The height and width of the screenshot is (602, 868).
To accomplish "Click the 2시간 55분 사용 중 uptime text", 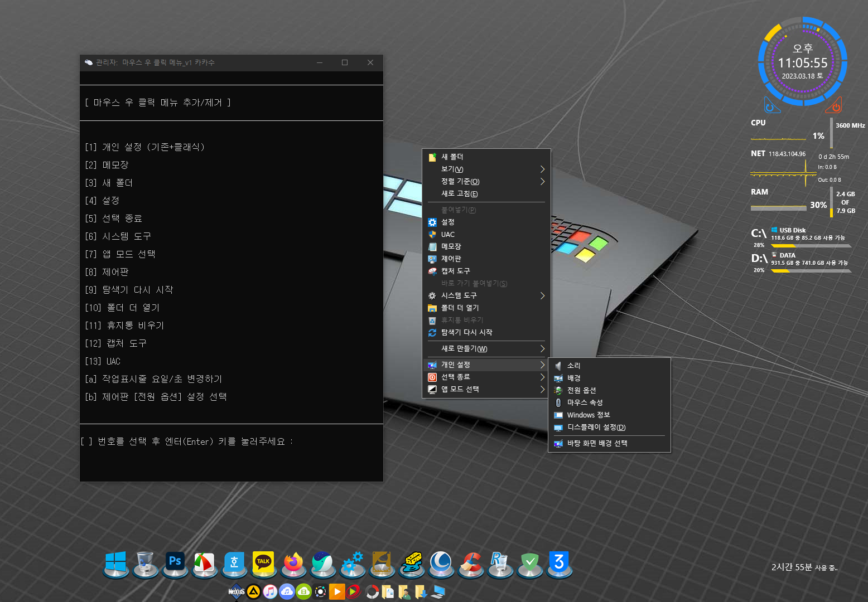I will [804, 567].
